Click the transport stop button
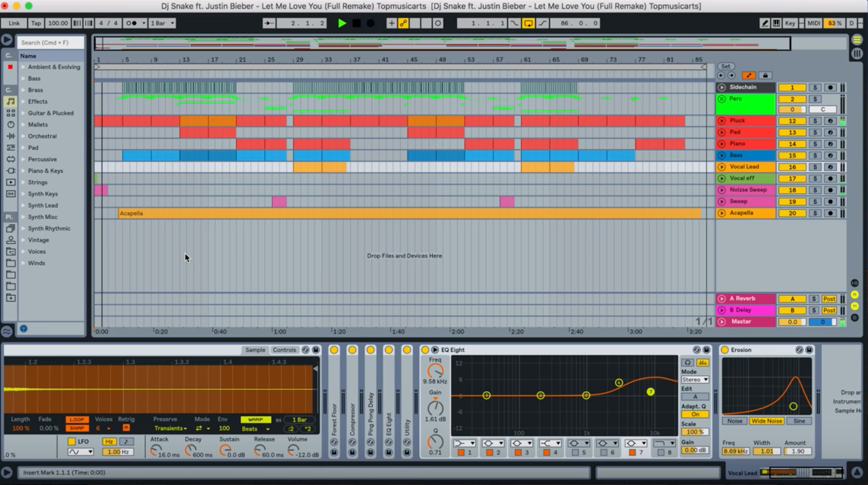Image resolution: width=868 pixels, height=485 pixels. [x=357, y=23]
